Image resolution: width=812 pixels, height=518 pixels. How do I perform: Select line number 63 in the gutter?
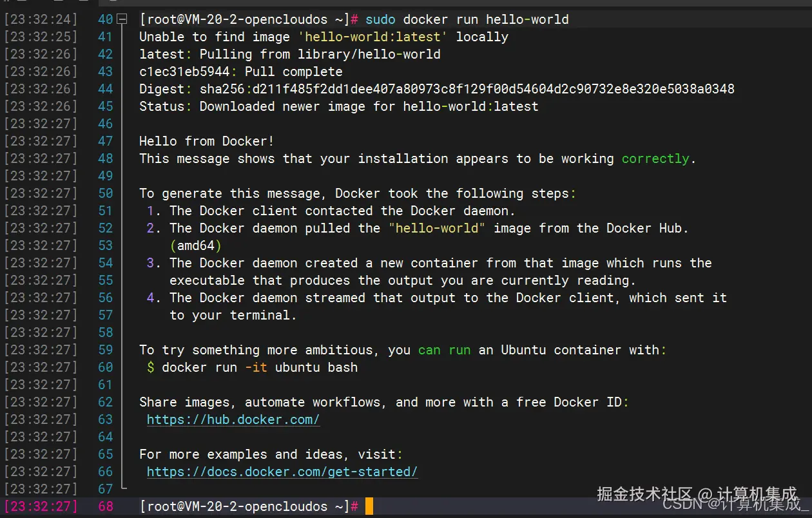pos(106,419)
